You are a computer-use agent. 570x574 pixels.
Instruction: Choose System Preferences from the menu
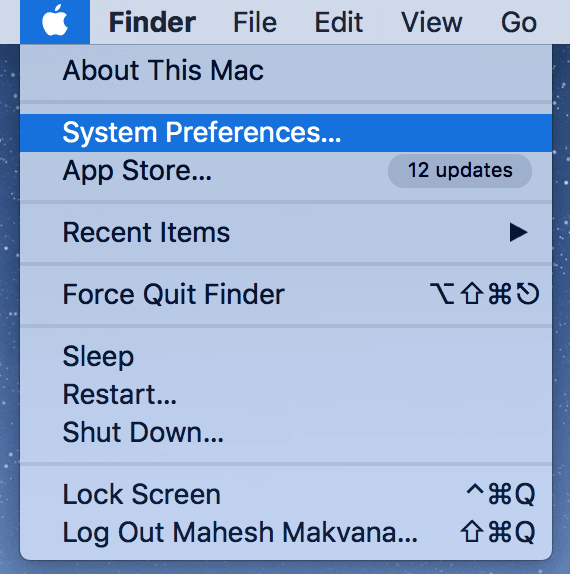pyautogui.click(x=286, y=133)
